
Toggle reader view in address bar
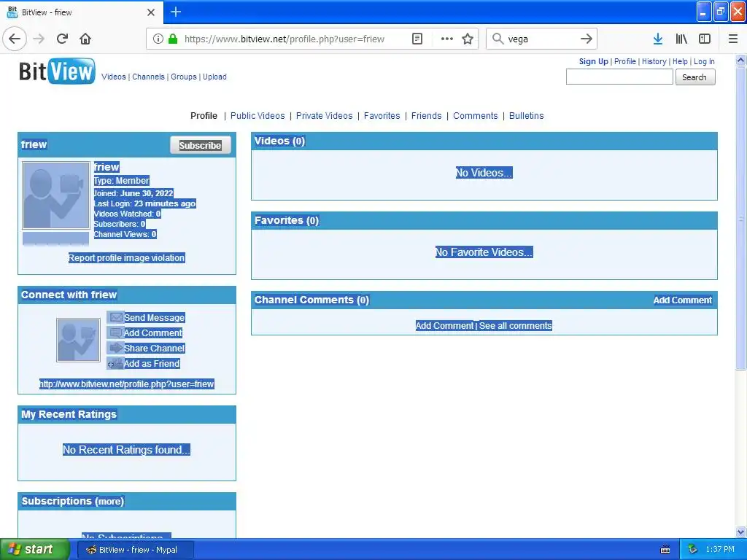(417, 39)
